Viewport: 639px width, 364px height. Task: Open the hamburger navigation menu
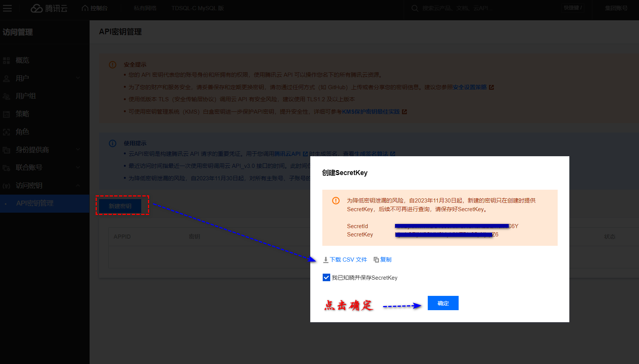pos(7,8)
